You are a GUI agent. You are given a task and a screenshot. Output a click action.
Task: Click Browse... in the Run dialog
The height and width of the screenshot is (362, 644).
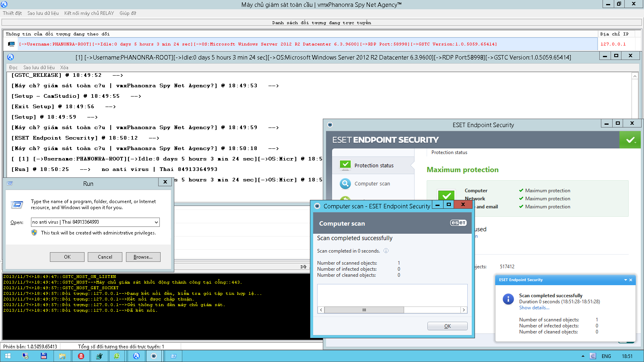[143, 257]
